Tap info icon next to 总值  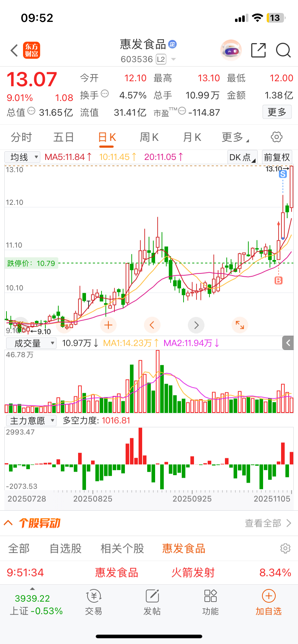[31, 111]
